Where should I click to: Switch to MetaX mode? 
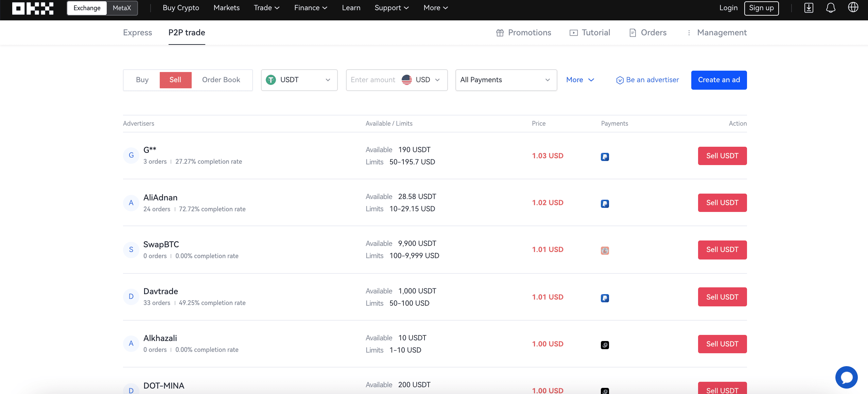(x=122, y=8)
